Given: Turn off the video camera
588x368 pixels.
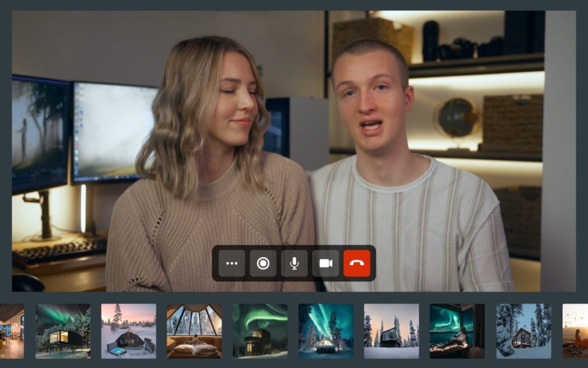Looking at the screenshot, I should tap(326, 263).
